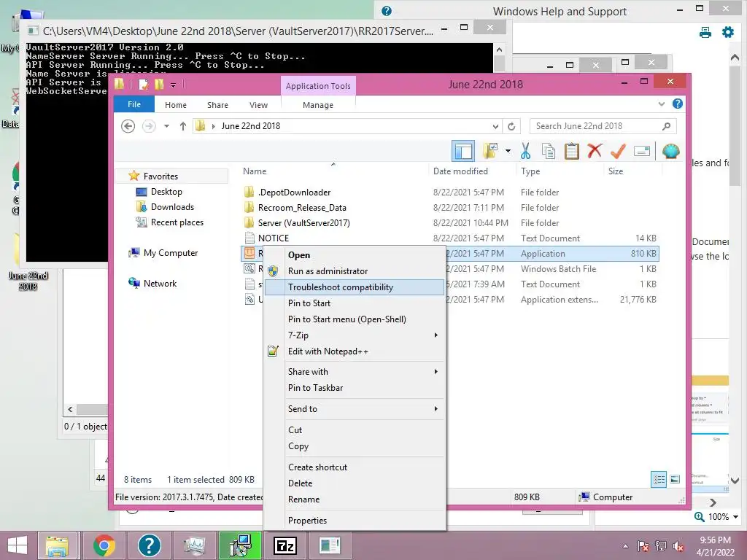Select the Server (VaultServer2017) folder
This screenshot has width=747, height=560.
pyautogui.click(x=303, y=223)
